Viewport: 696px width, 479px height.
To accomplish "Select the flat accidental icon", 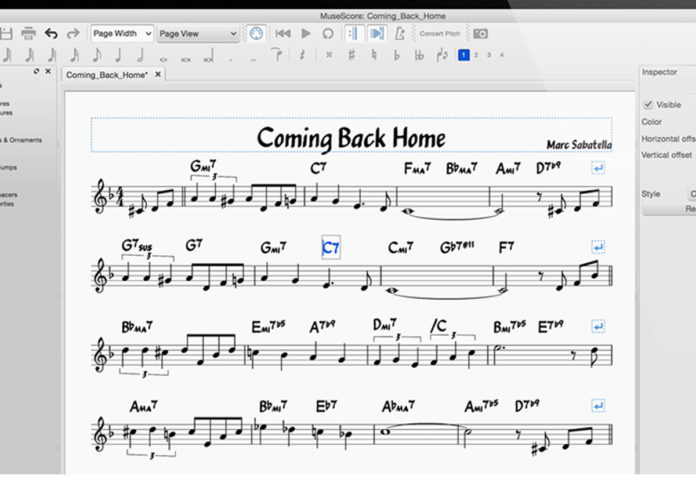I will pos(396,56).
